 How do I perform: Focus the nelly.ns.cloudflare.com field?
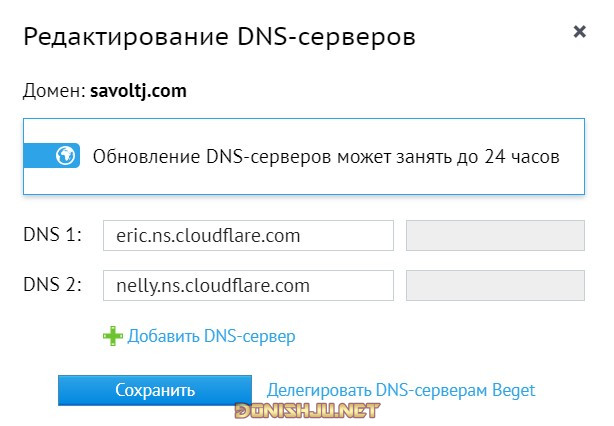point(248,285)
